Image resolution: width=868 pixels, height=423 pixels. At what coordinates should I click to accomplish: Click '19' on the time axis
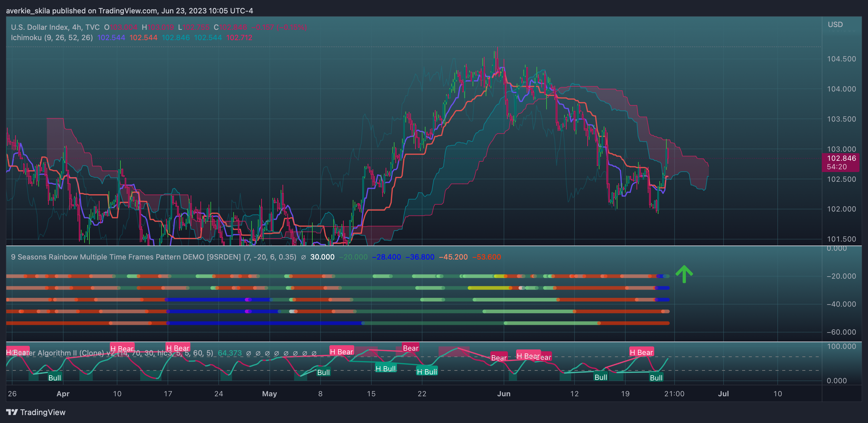(x=625, y=394)
